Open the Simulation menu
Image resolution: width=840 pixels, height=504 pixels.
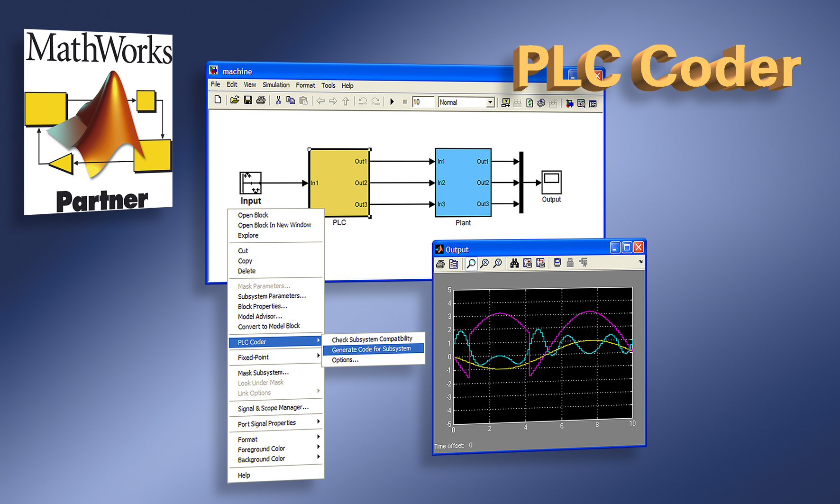tap(276, 85)
